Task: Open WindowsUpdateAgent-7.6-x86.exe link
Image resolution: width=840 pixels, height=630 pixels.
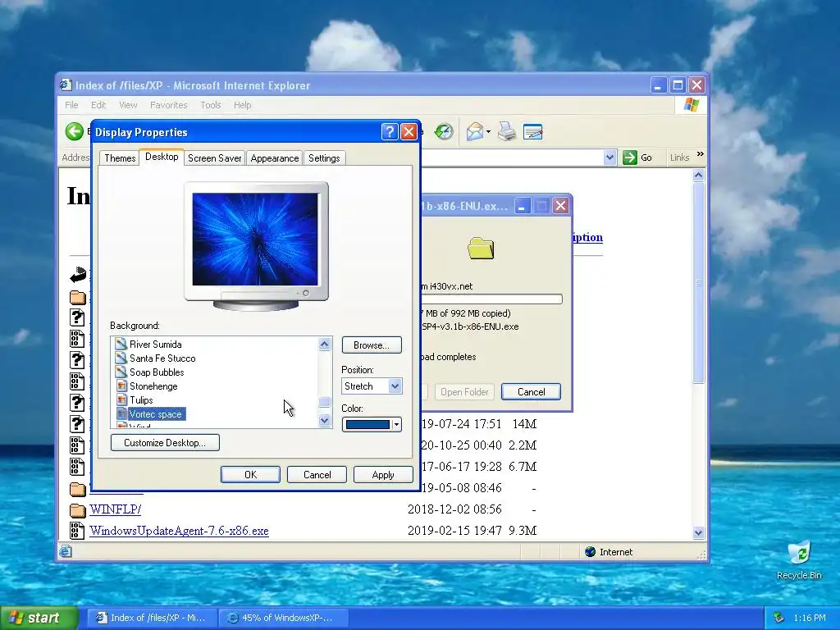Action: 179,531
